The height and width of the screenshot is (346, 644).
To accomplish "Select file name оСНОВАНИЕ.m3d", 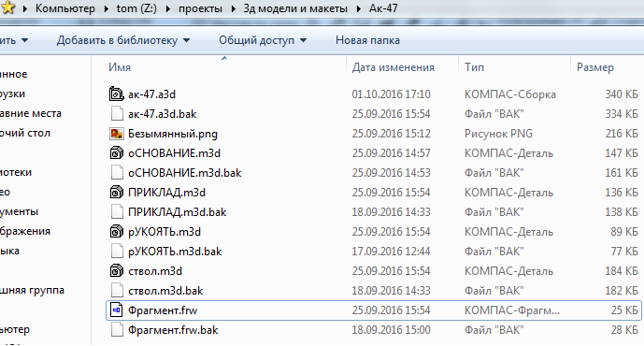I will (174, 153).
